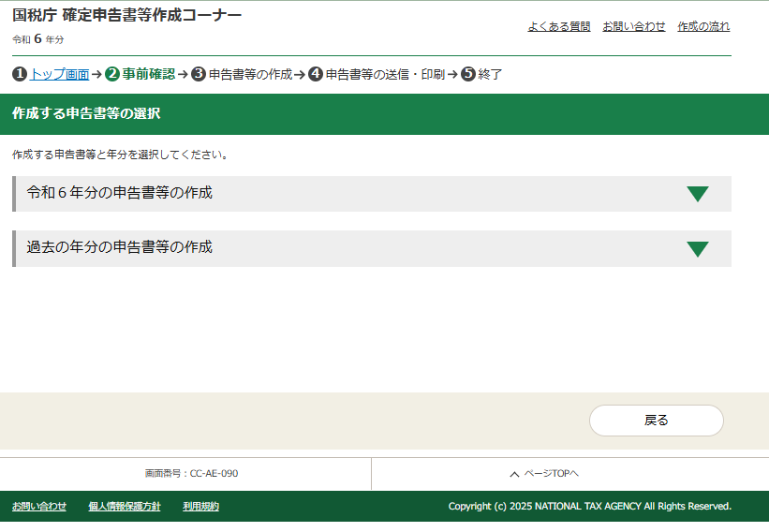Click the up chevron beside ページTOPへ

pyautogui.click(x=514, y=474)
